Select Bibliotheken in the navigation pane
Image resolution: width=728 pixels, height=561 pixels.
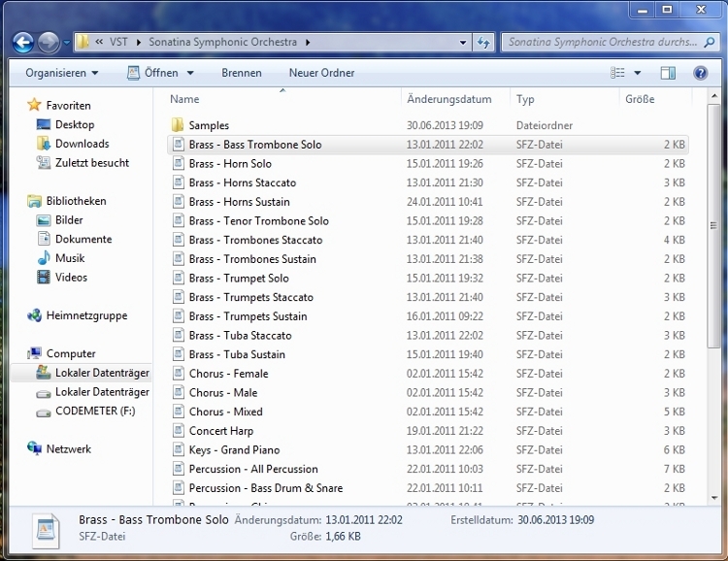[x=76, y=201]
